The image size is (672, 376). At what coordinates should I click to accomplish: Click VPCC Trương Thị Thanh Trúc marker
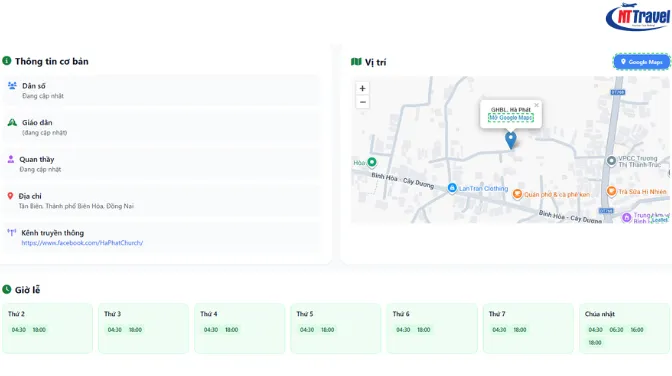(611, 161)
